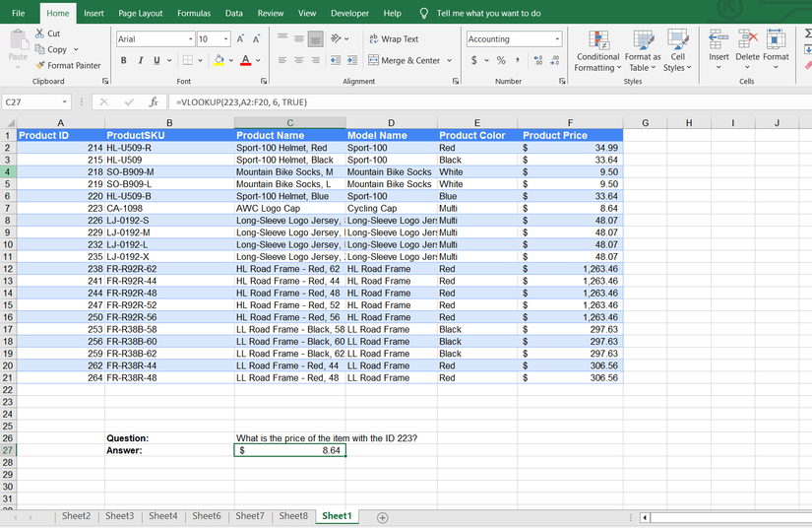Switch to the Formulas ribbon tab
The width and height of the screenshot is (812, 528).
193,14
